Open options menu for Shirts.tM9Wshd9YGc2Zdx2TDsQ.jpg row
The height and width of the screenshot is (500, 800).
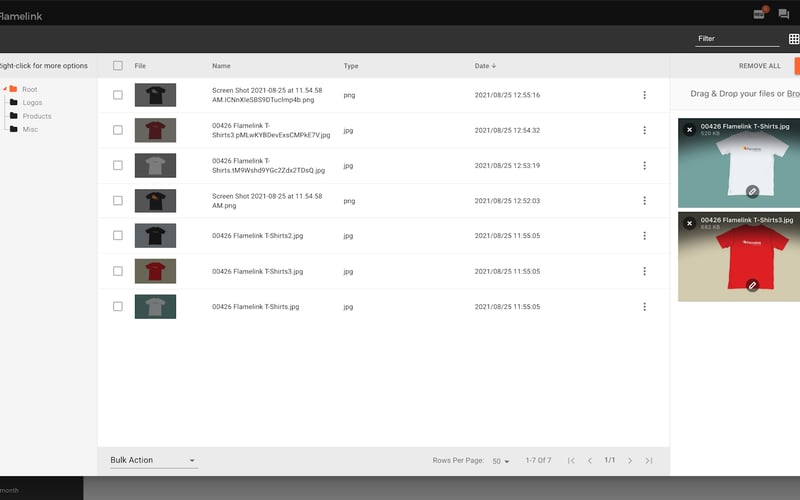(x=644, y=165)
